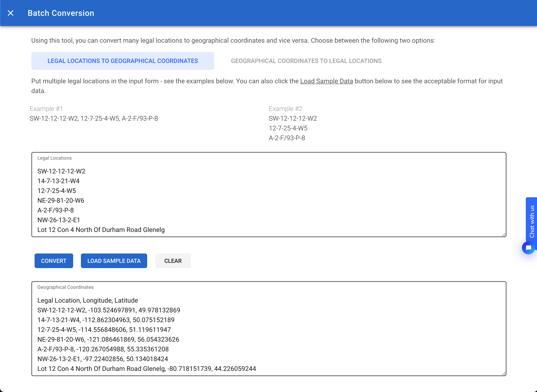
Task: Click the Load Sample Data inline link
Action: pos(326,81)
